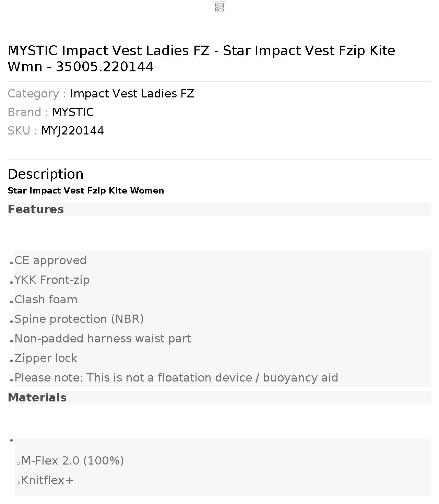
Task: Select the SKU value MYJ220144
Action: pyautogui.click(x=72, y=131)
